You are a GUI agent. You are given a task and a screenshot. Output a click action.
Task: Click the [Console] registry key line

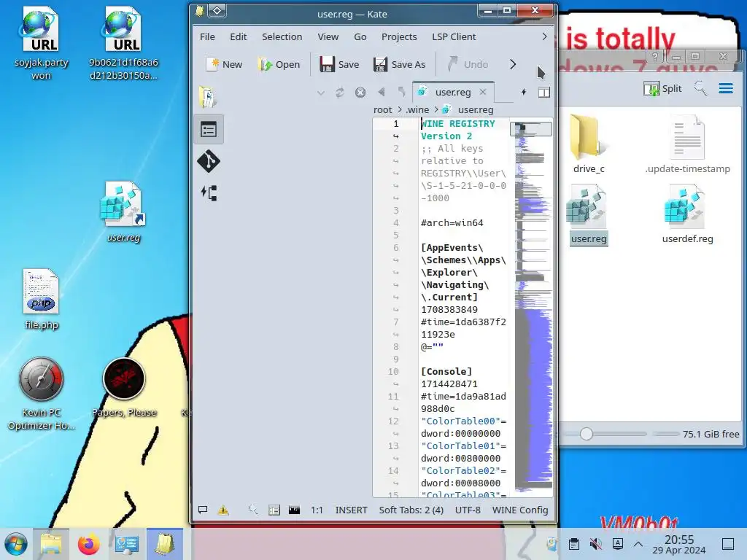(446, 371)
